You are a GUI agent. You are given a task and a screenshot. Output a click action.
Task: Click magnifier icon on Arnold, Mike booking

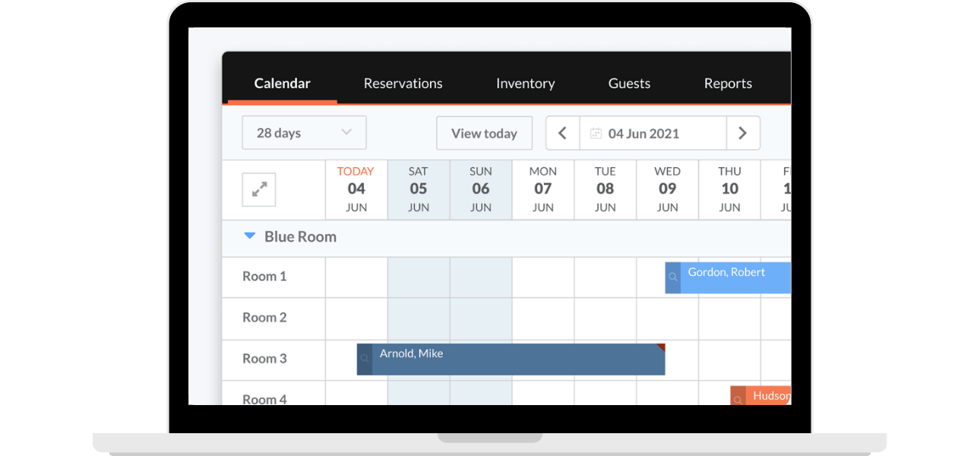pyautogui.click(x=365, y=359)
